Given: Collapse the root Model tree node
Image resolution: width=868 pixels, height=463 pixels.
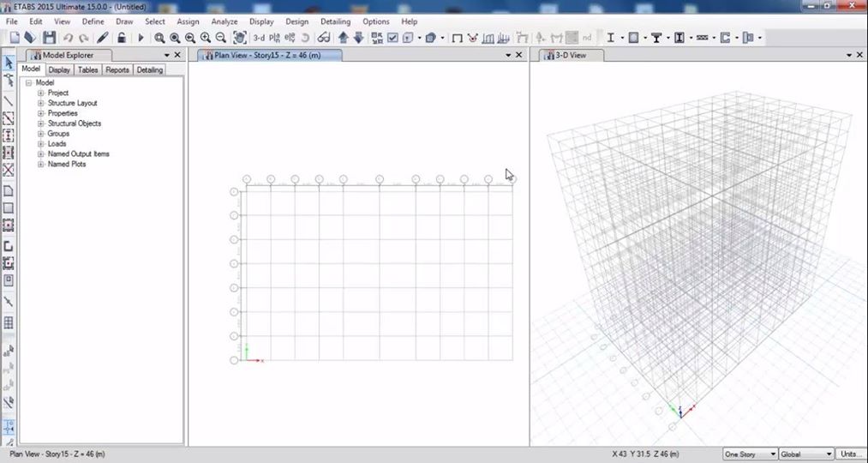Looking at the screenshot, I should point(28,82).
